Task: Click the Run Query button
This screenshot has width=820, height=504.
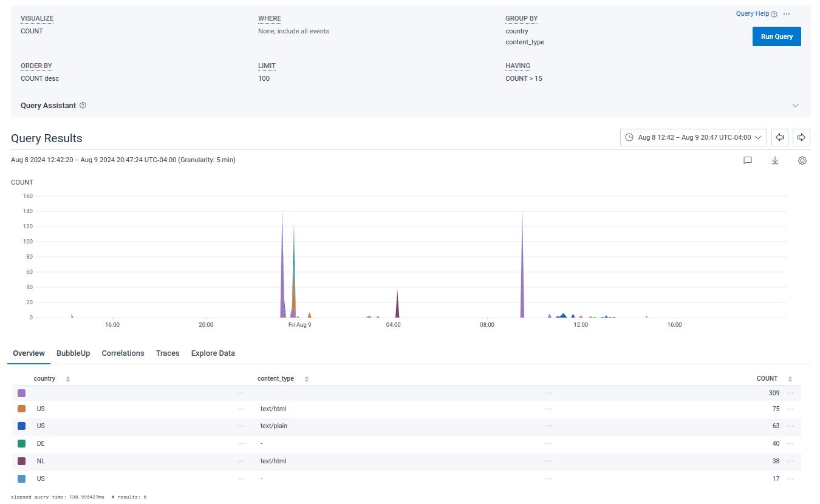Action: pos(776,36)
